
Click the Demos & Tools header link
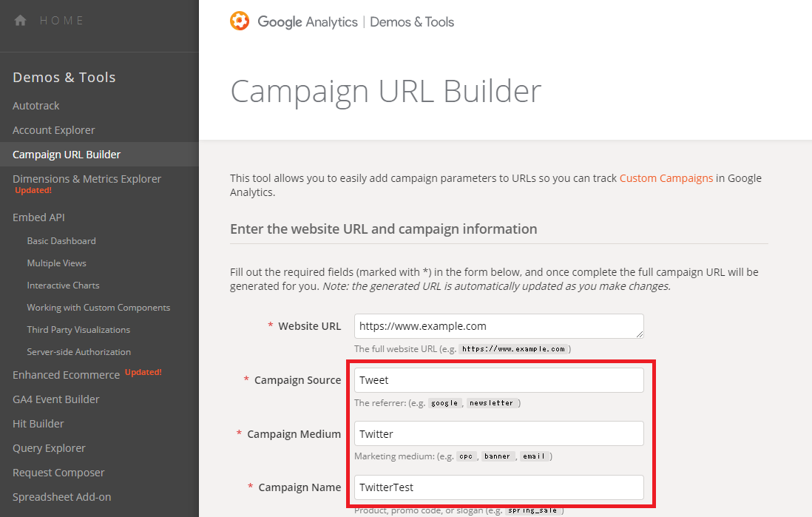412,21
